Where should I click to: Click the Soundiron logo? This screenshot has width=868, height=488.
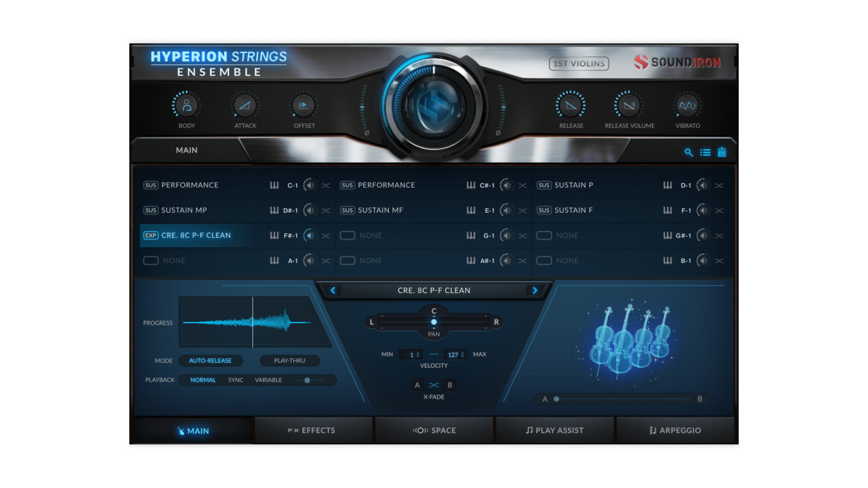tap(677, 62)
